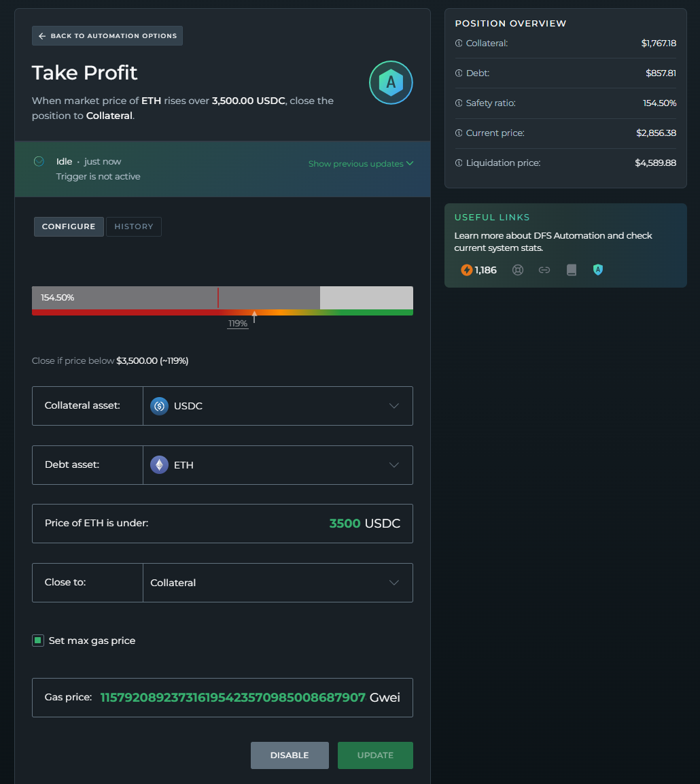Go back to automation options
This screenshot has height=784, width=700.
point(107,36)
